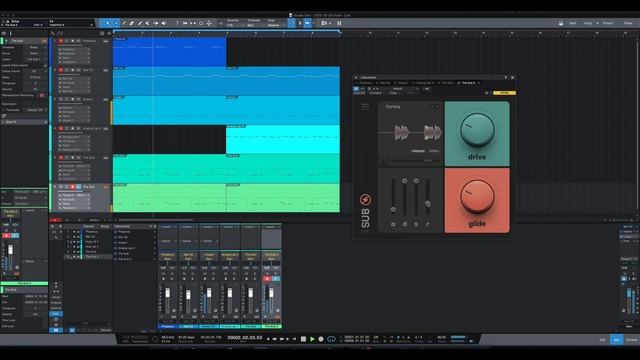Viewport: 640px width, 360px height.
Task: Switch to the Analog Lab instrument tab
Action: (x=424, y=83)
